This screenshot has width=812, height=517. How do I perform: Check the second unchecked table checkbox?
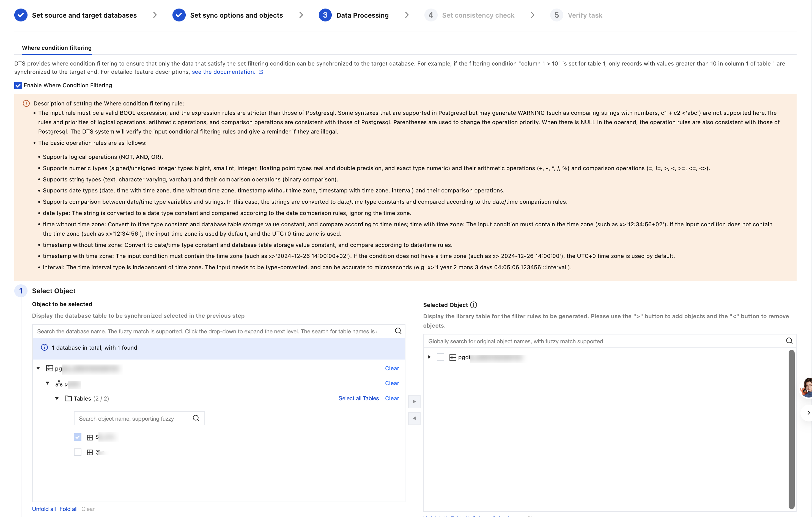click(x=78, y=452)
